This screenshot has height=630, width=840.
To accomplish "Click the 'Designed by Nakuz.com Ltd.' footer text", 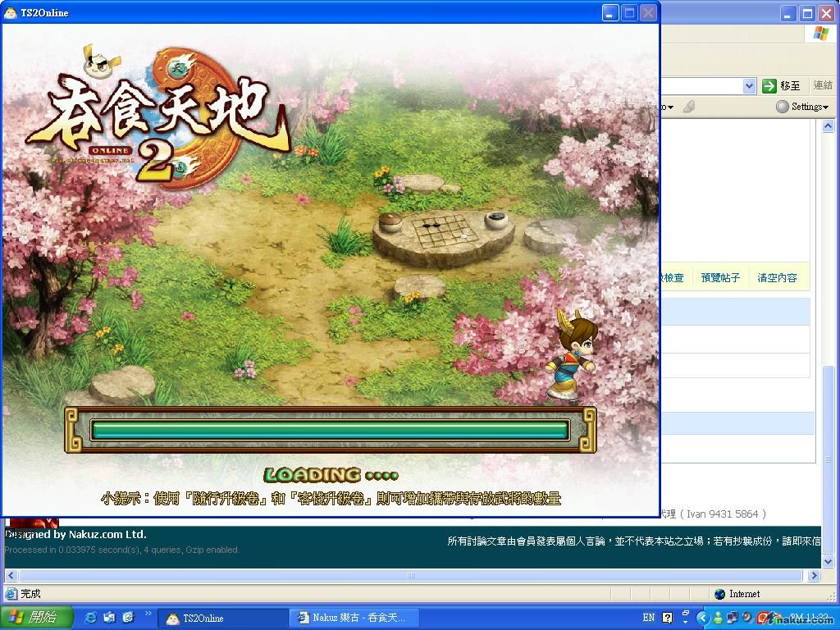I will tap(75, 534).
